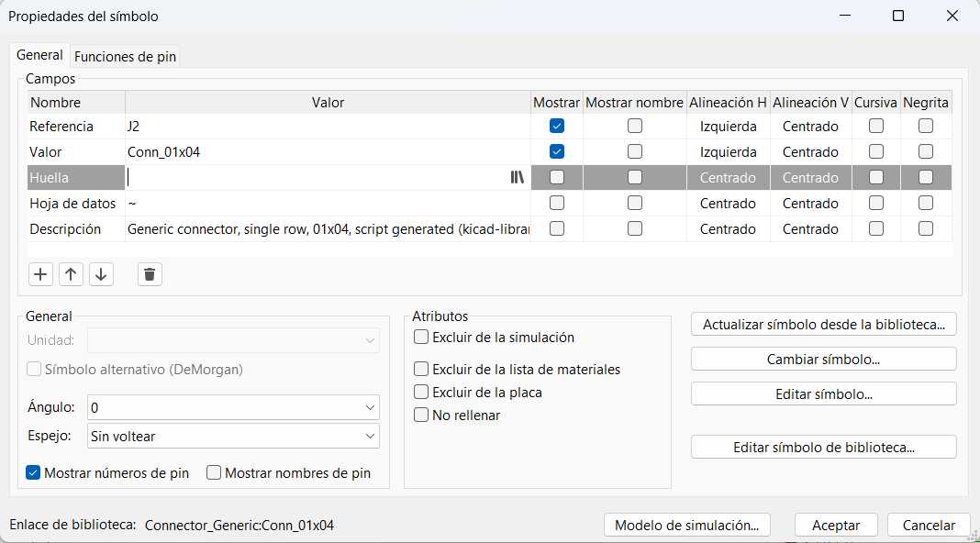
Task: Close the symbol properties dialog window
Action: tap(953, 16)
